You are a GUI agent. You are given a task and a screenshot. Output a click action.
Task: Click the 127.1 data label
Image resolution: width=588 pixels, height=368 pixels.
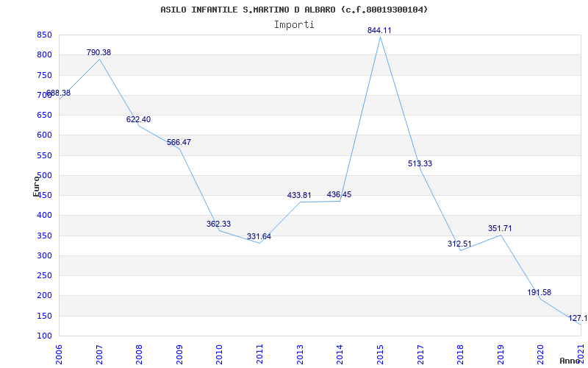(578, 319)
